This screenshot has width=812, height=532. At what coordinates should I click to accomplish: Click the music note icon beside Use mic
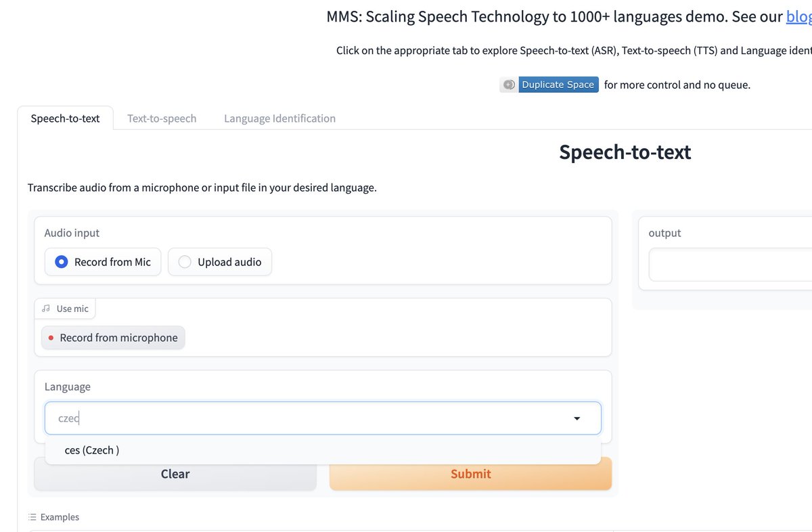(x=46, y=309)
